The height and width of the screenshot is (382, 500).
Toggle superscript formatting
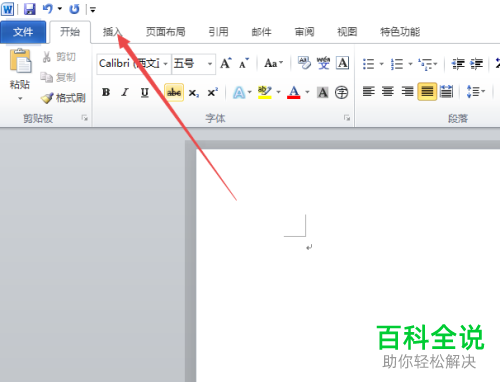click(x=213, y=92)
